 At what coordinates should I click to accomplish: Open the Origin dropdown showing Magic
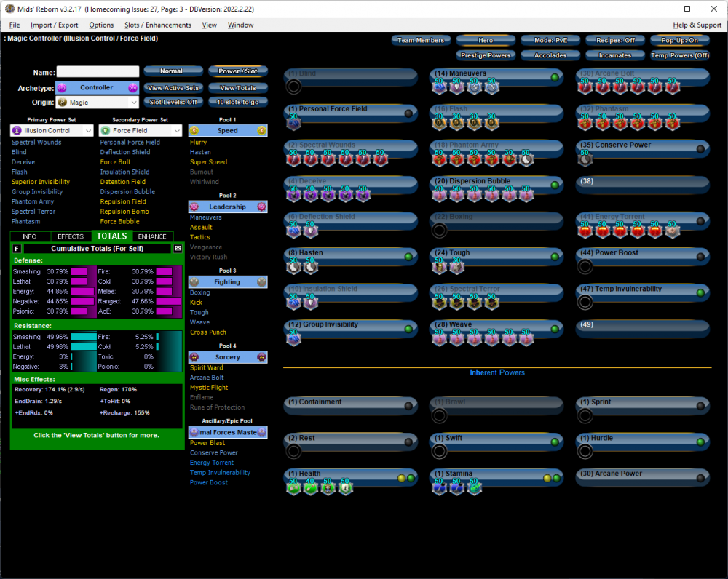tap(98, 103)
